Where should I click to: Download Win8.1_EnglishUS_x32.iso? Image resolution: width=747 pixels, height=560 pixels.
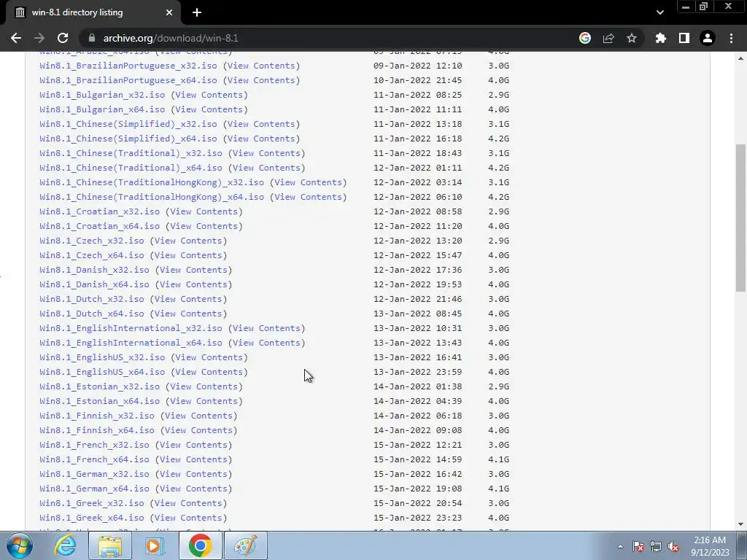(102, 357)
